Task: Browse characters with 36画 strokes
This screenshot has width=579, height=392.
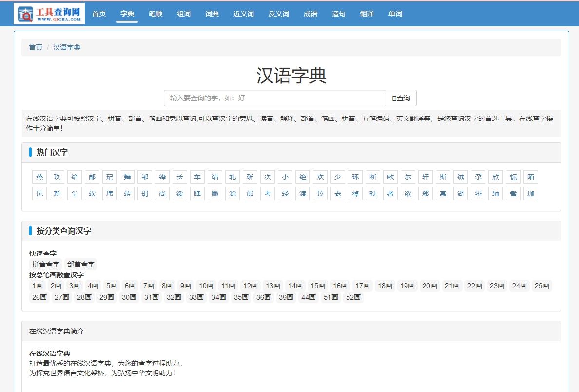Action: [263, 297]
